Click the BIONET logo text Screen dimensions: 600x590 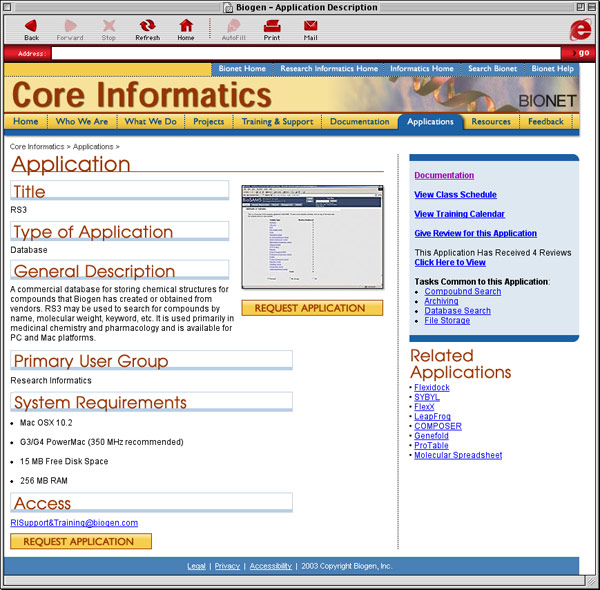pyautogui.click(x=547, y=101)
